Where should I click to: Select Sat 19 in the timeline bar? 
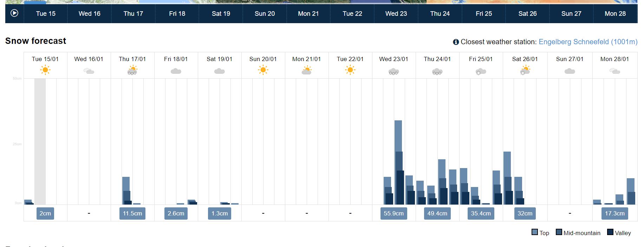(x=221, y=14)
